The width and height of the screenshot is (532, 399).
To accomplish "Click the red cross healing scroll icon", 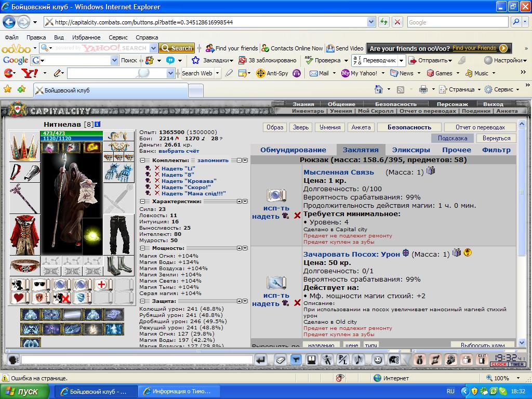I will (x=102, y=285).
